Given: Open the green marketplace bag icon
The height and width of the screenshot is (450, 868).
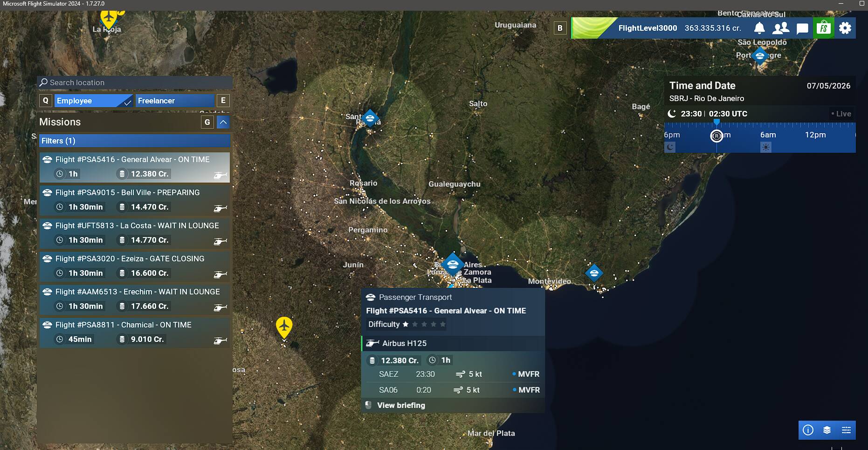Looking at the screenshot, I should [824, 28].
